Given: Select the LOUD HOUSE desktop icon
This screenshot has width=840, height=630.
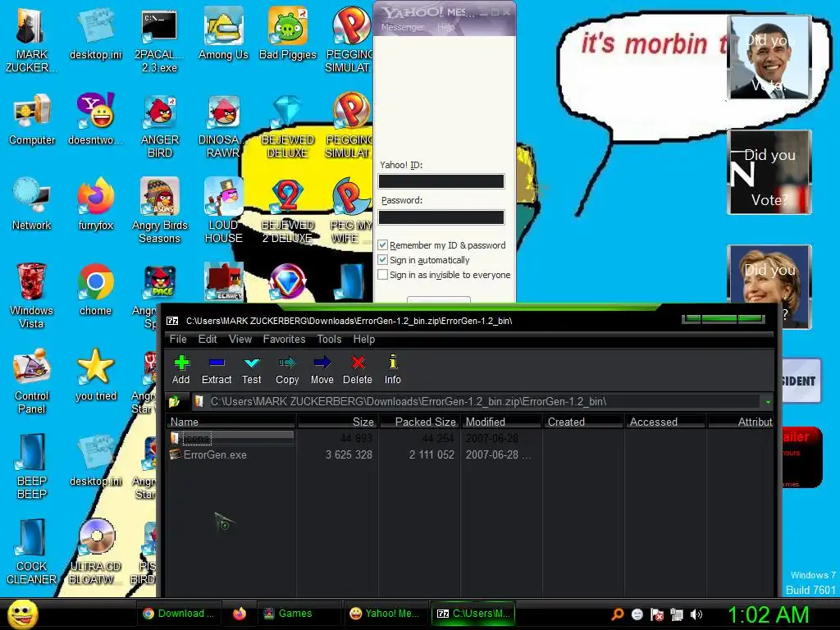Looking at the screenshot, I should 223,210.
